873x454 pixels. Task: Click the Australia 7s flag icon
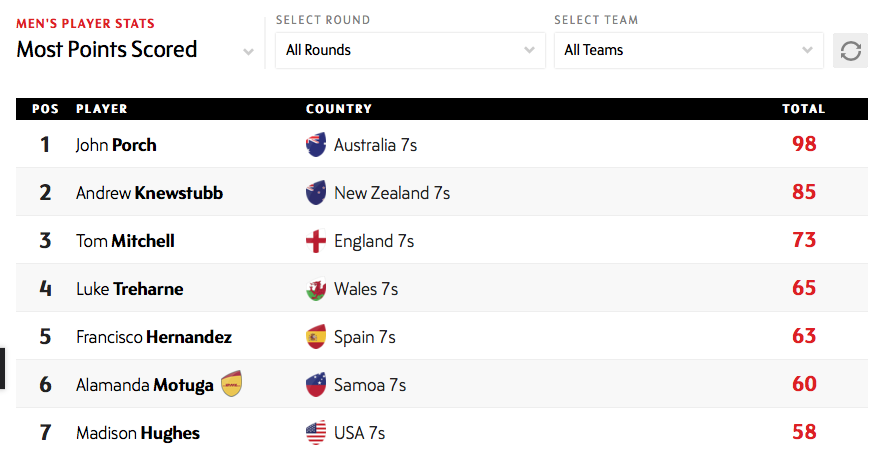tap(316, 145)
